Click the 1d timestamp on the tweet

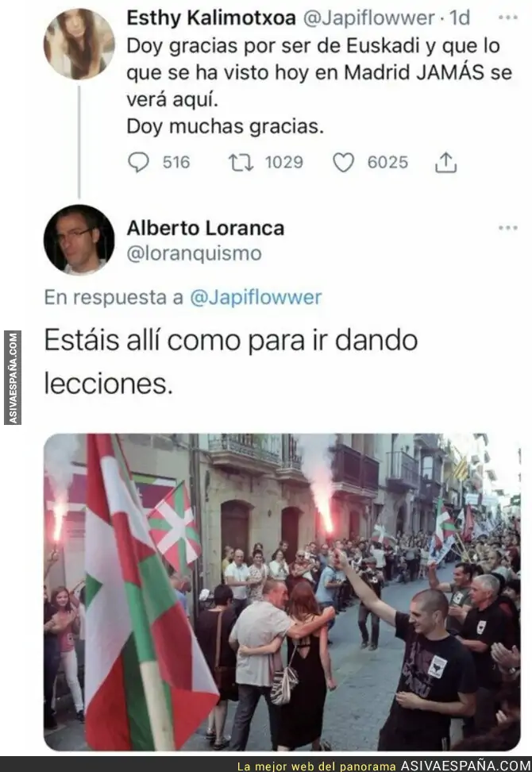point(461,17)
